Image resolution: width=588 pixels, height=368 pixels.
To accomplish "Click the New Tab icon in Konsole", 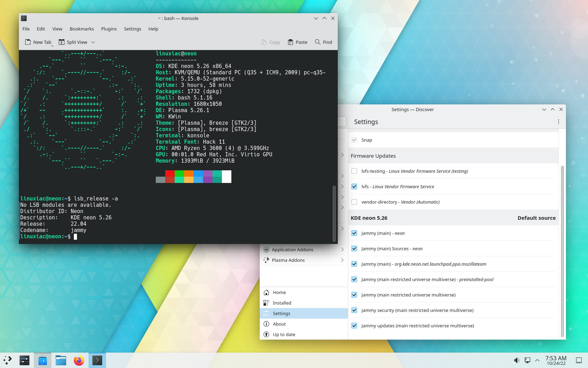I will pyautogui.click(x=28, y=42).
